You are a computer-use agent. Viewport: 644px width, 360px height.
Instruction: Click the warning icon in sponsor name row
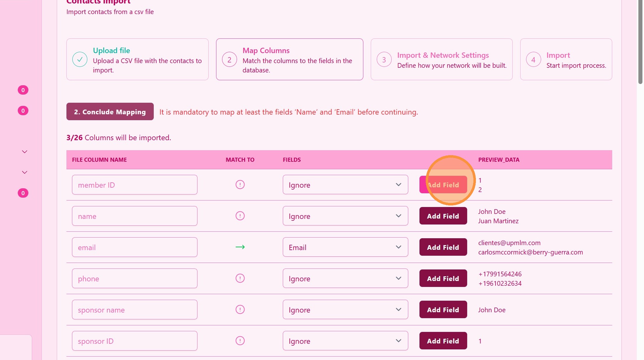point(240,309)
